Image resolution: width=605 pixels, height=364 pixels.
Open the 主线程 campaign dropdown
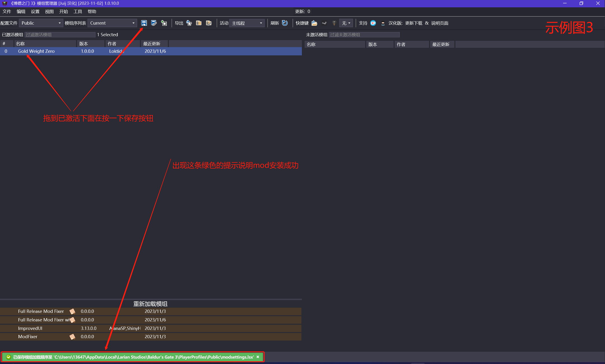(247, 23)
